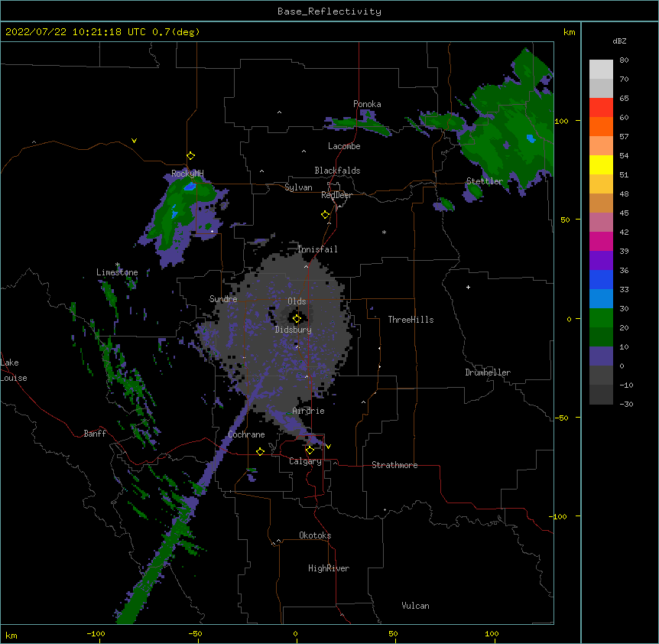Click the dark green 20–10 dBZ swatch
659x644 pixels.
pos(601,337)
